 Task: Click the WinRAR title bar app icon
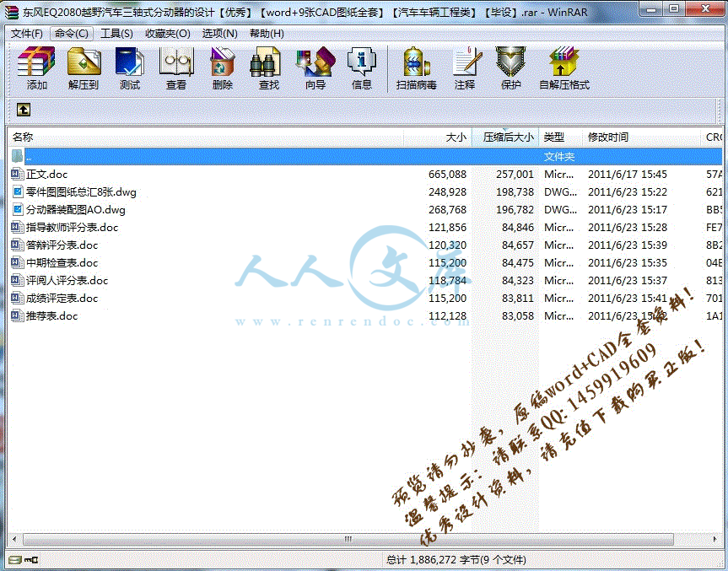click(x=11, y=12)
